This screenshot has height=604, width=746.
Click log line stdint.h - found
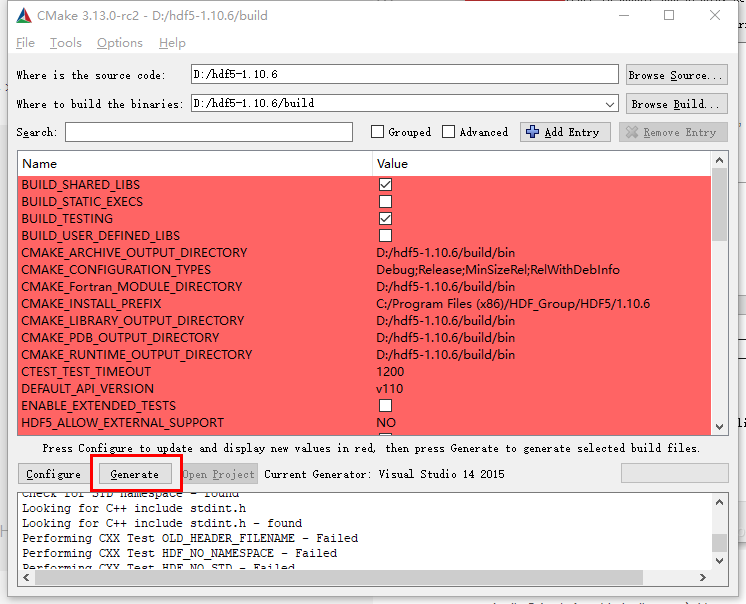click(x=162, y=523)
